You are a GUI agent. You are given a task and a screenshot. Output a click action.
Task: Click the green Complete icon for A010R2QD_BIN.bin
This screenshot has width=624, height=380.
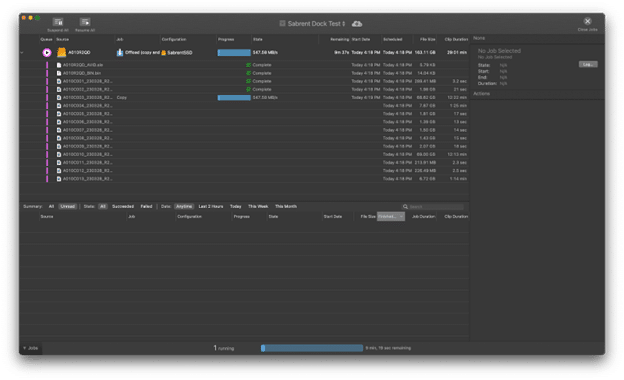tap(248, 73)
